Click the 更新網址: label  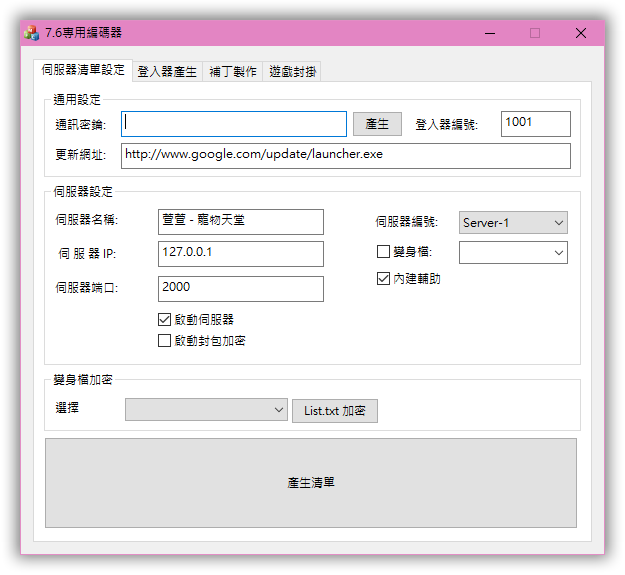coord(81,155)
